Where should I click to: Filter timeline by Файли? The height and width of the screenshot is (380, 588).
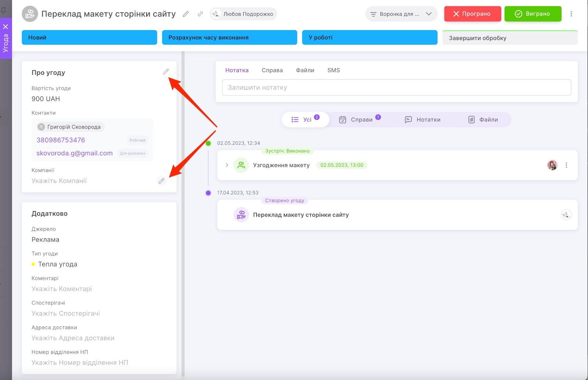click(483, 120)
